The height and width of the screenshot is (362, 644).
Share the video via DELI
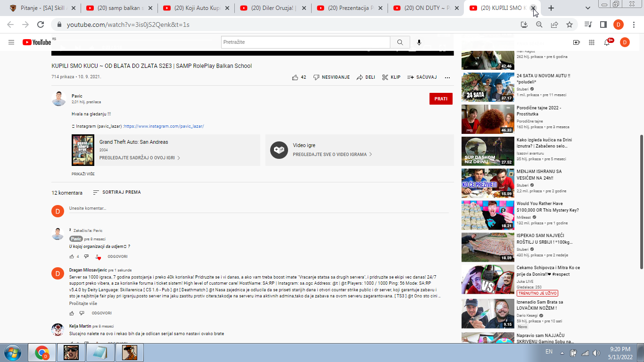pos(366,77)
